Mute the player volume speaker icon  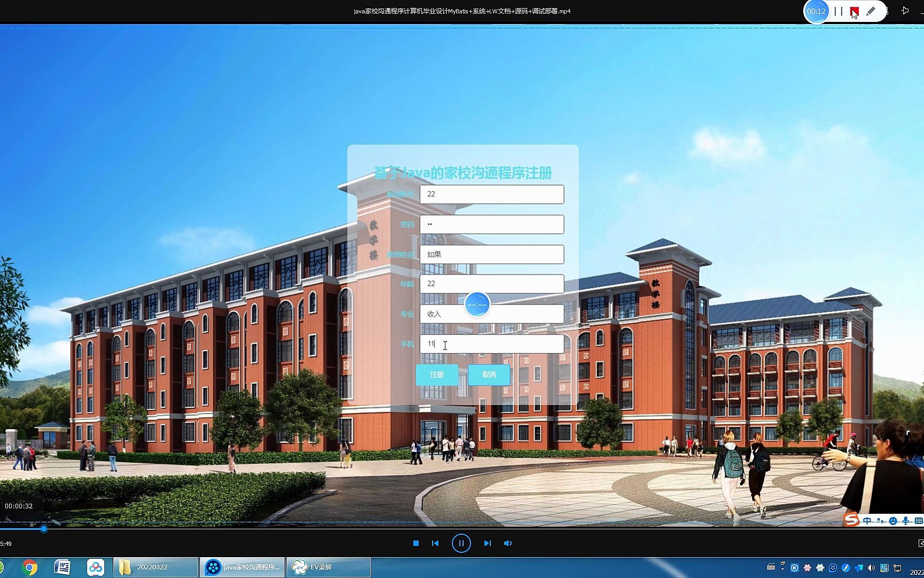[508, 543]
